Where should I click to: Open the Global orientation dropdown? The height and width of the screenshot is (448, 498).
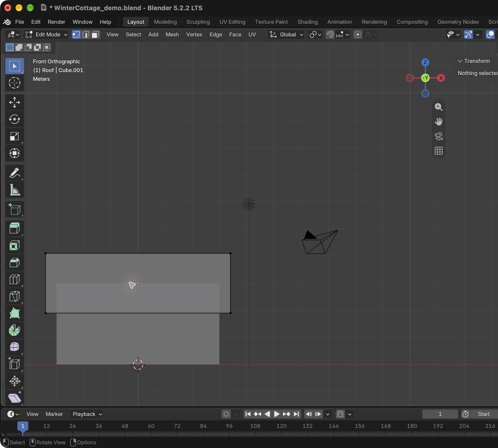[286, 35]
